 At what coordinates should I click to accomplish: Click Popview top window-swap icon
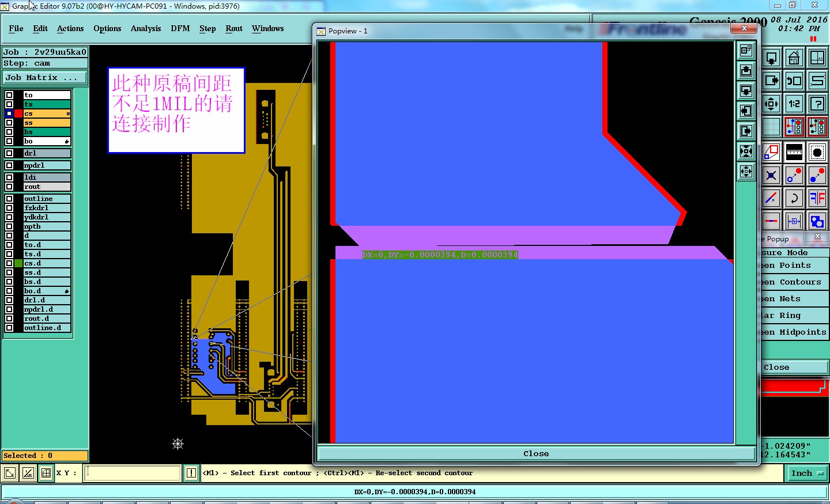(x=746, y=51)
